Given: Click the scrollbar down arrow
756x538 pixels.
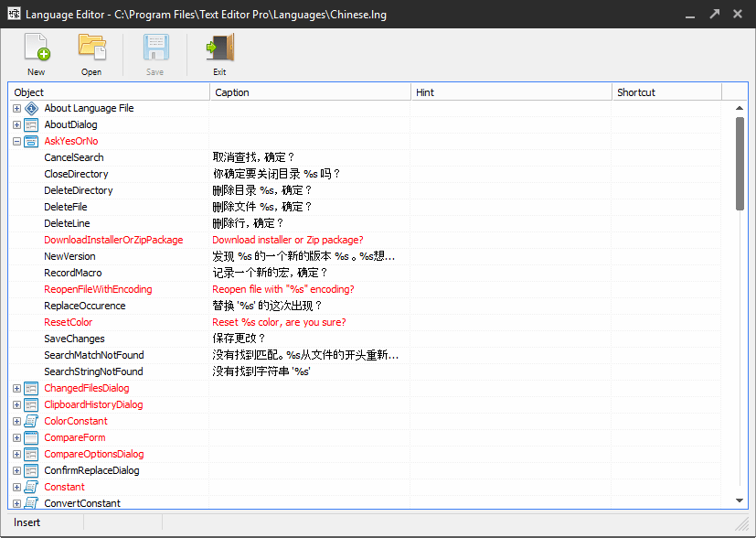Looking at the screenshot, I should (740, 503).
